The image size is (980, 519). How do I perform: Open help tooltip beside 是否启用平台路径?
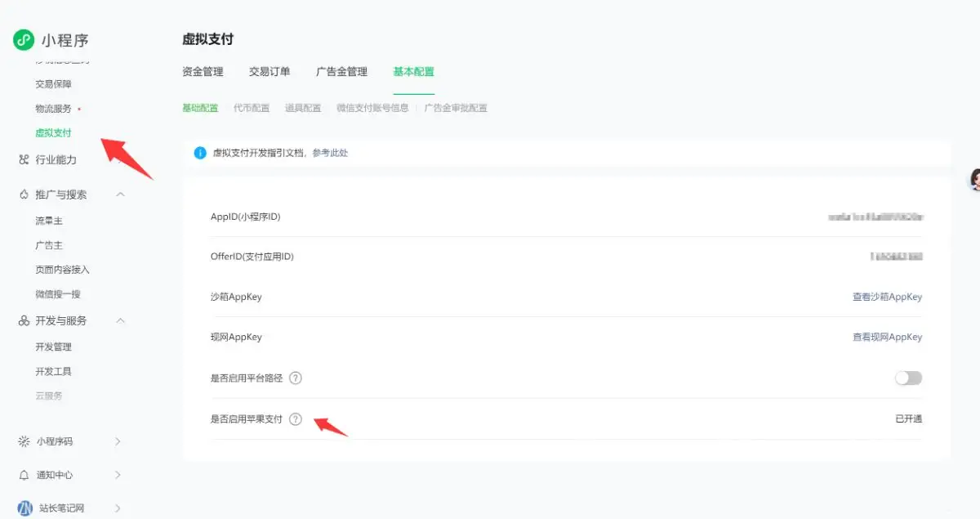tap(296, 378)
